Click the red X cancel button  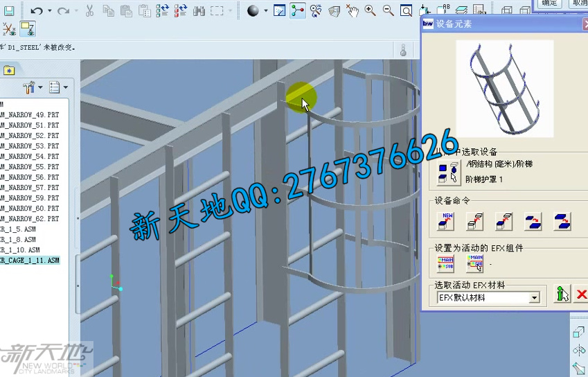click(581, 294)
